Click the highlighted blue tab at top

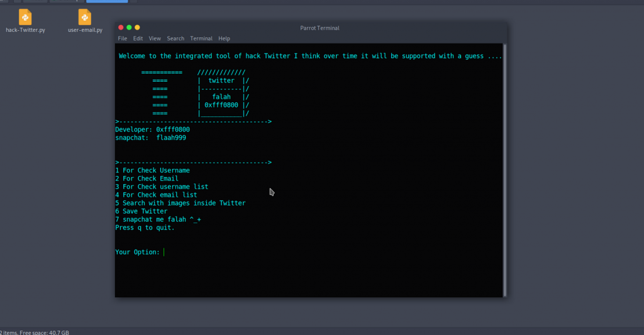point(107,1)
